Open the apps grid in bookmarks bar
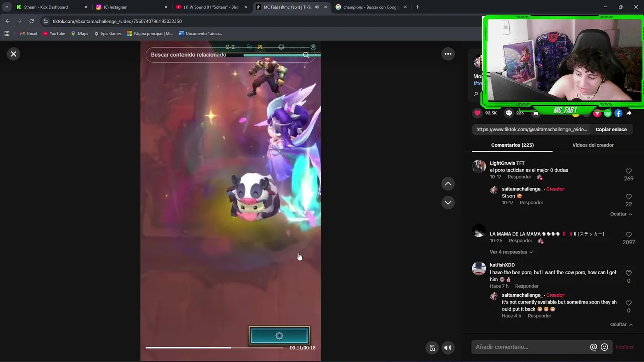Image resolution: width=644 pixels, height=362 pixels. 7,33
